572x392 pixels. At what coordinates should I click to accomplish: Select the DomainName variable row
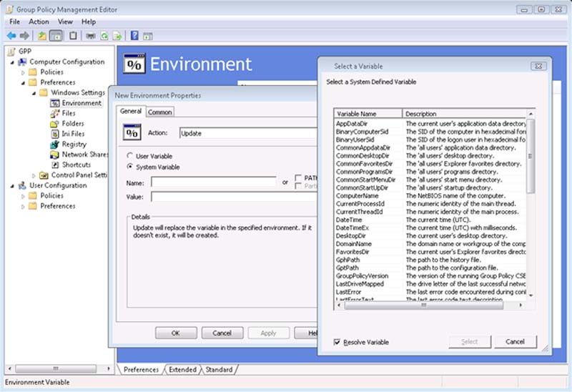(430, 244)
